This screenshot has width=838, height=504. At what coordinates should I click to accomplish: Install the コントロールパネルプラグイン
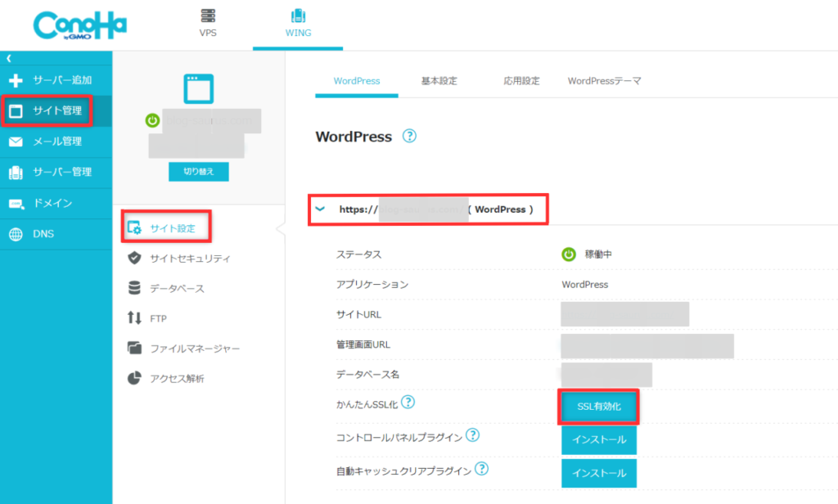click(x=599, y=440)
